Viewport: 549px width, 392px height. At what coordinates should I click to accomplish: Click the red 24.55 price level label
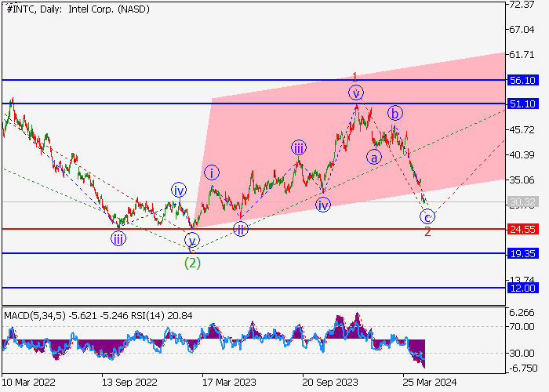[x=523, y=229]
